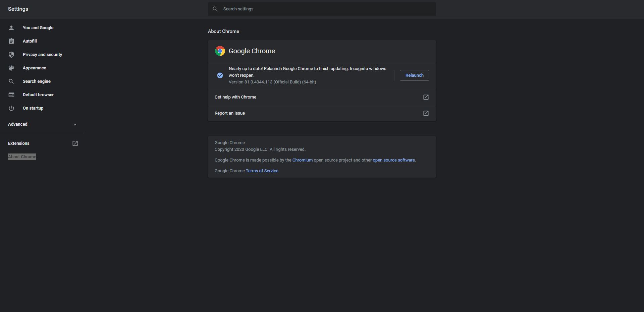Viewport: 644px width, 312px height.
Task: Click the shield icon beside Privacy and security
Action: click(11, 55)
